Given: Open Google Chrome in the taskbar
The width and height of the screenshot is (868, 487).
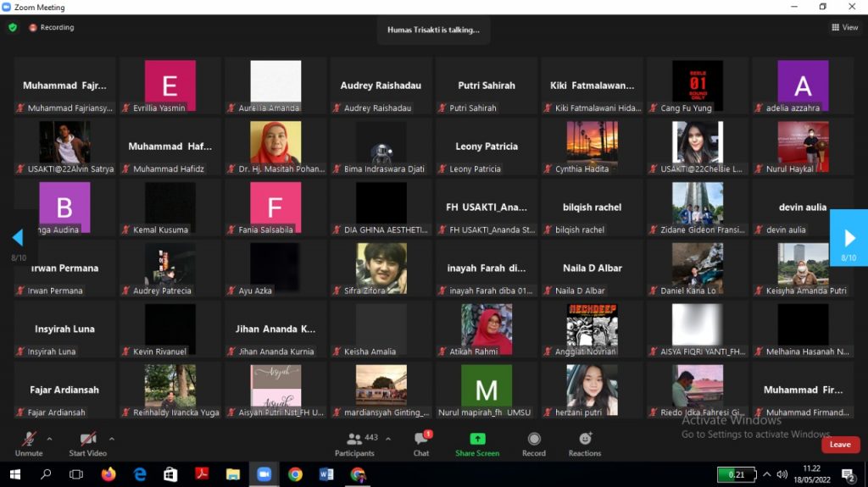Looking at the screenshot, I should [x=295, y=474].
